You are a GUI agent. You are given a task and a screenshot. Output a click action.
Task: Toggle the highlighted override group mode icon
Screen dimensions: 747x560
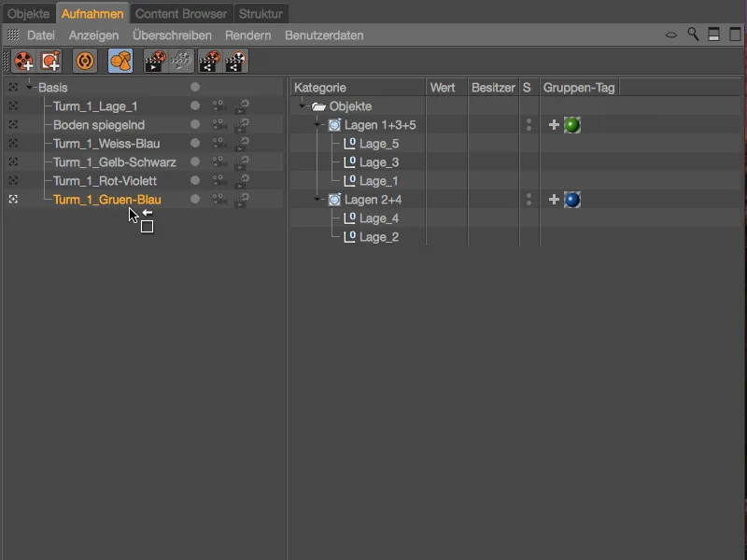pyautogui.click(x=120, y=61)
